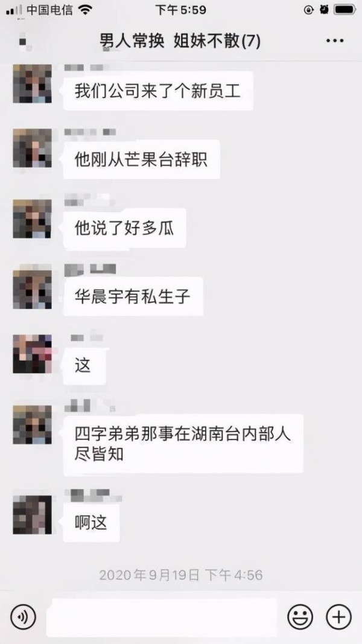The image size is (362, 644).
Task: Tap the 下午 5:59 status bar clock
Action: [x=180, y=10]
